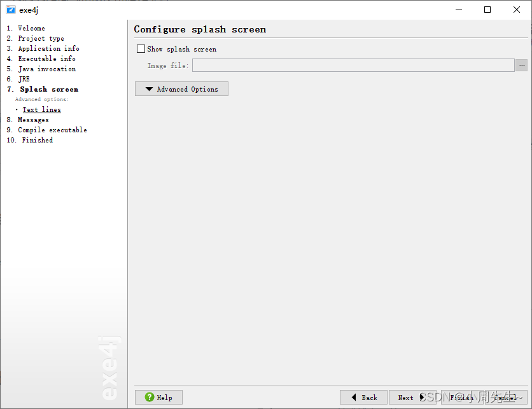The width and height of the screenshot is (532, 409).
Task: Proceed with the Next button
Action: (412, 397)
